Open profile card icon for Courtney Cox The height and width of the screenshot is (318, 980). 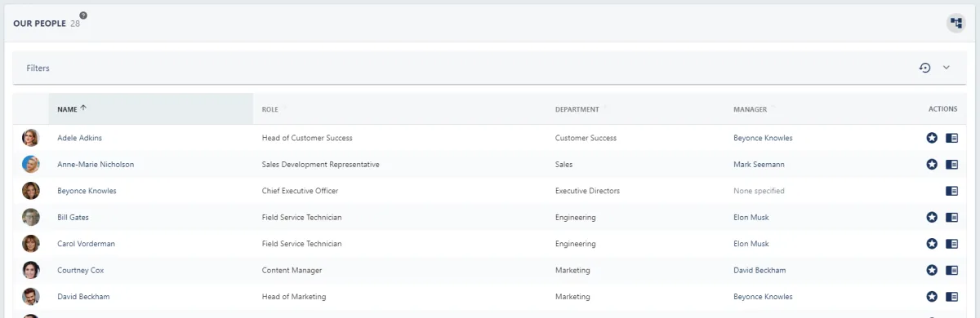(951, 270)
